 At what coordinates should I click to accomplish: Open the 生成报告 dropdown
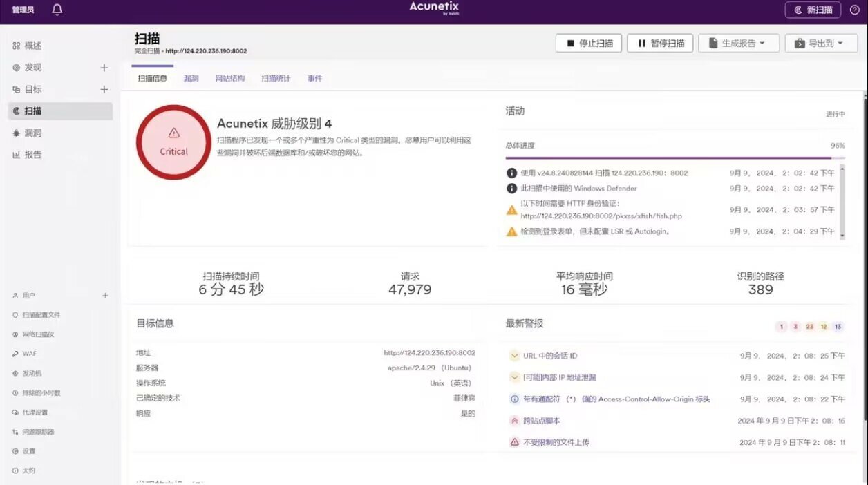click(x=739, y=43)
